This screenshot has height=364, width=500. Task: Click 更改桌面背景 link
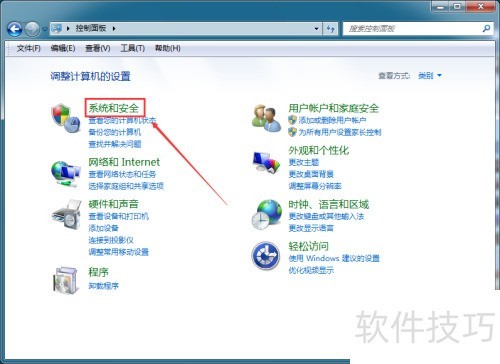pyautogui.click(x=311, y=174)
